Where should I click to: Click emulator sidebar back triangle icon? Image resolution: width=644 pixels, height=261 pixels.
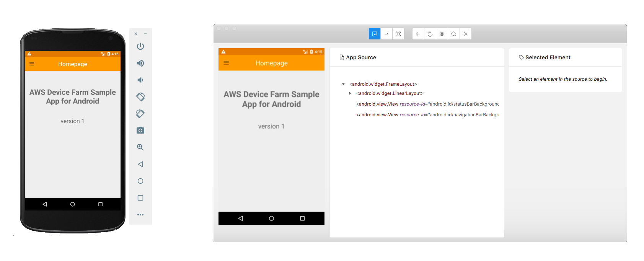pyautogui.click(x=140, y=164)
